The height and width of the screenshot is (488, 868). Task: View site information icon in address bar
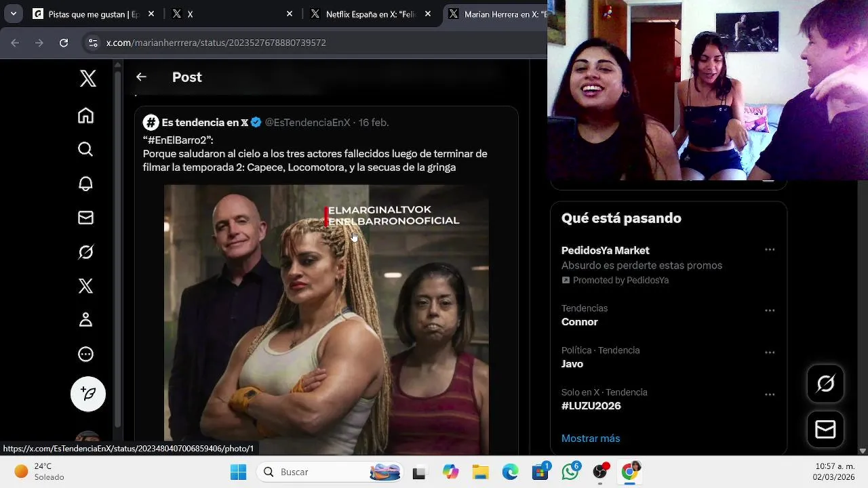(93, 43)
